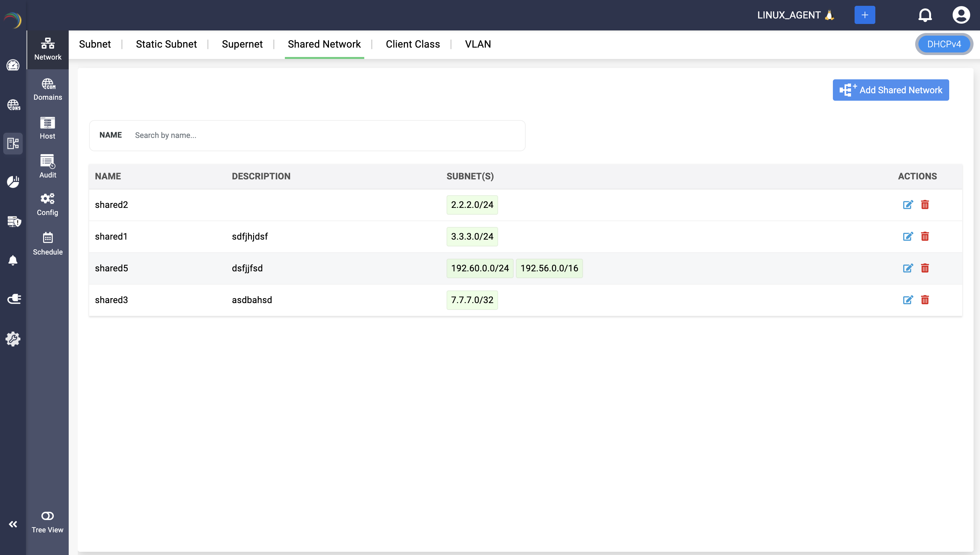The width and height of the screenshot is (980, 555).
Task: Go to Config in the sidebar
Action: pyautogui.click(x=47, y=205)
